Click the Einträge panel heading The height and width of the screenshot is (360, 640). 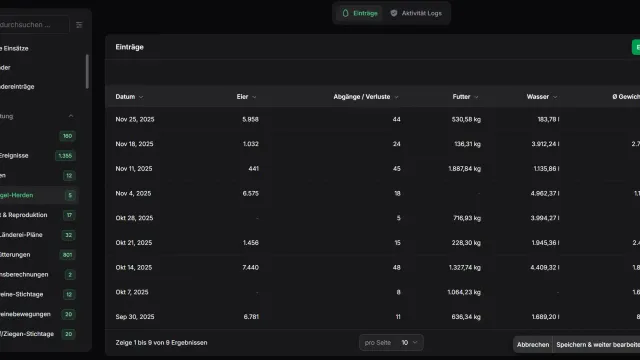tap(129, 47)
